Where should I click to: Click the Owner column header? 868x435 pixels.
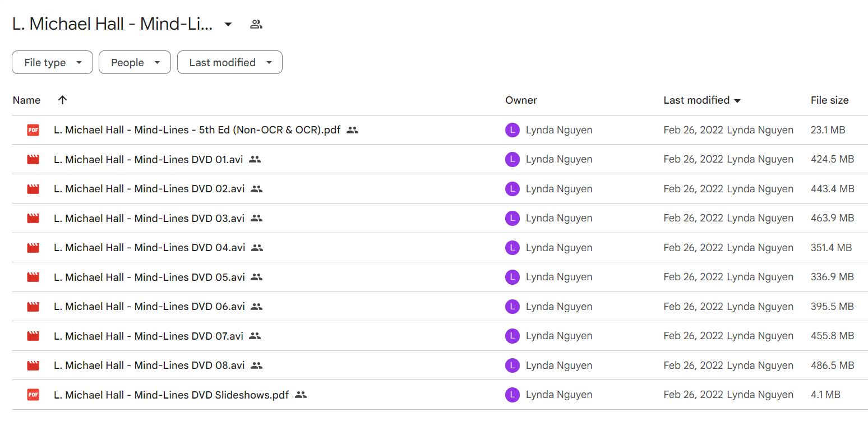coord(521,100)
